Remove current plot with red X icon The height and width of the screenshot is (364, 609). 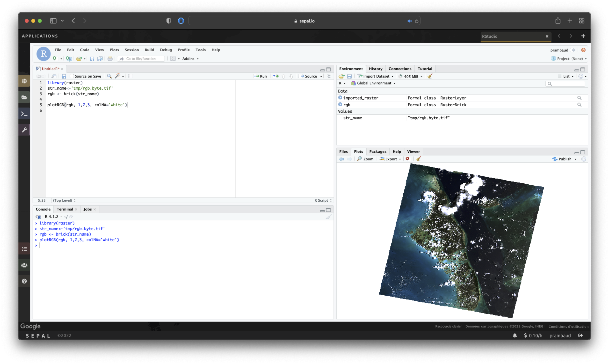pos(407,159)
